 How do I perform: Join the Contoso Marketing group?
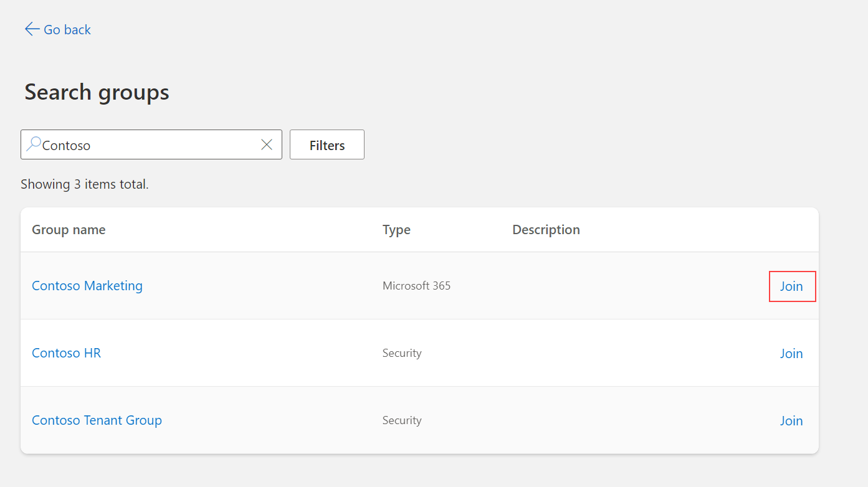click(792, 286)
